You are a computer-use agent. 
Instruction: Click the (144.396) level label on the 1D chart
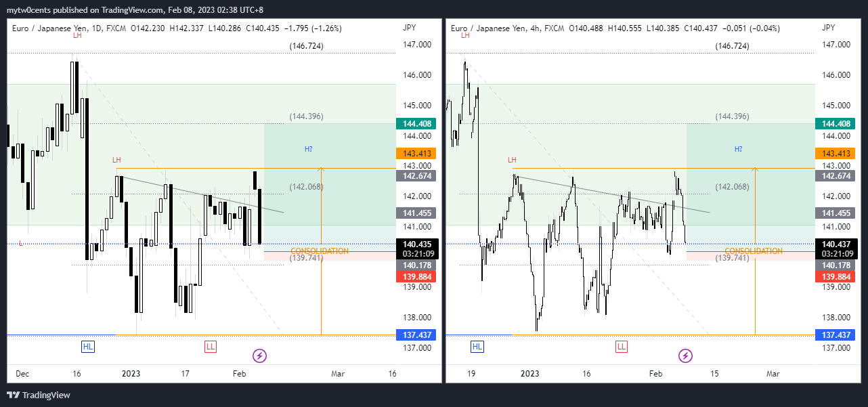tap(306, 116)
